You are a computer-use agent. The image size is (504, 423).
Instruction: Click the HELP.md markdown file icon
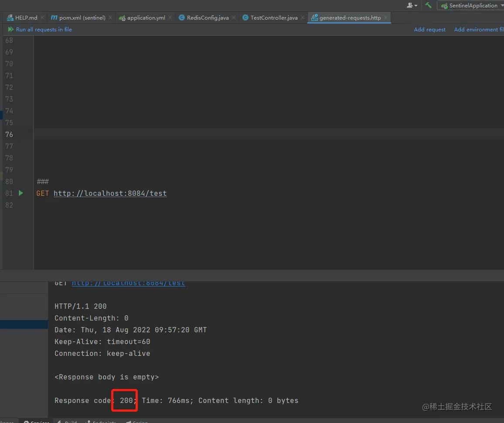click(x=10, y=18)
